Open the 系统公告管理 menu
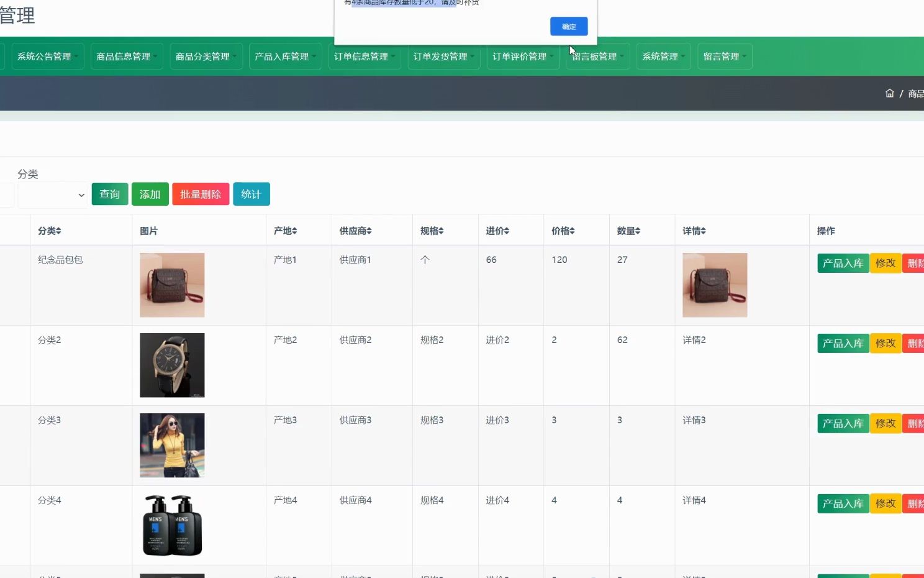 coord(48,56)
